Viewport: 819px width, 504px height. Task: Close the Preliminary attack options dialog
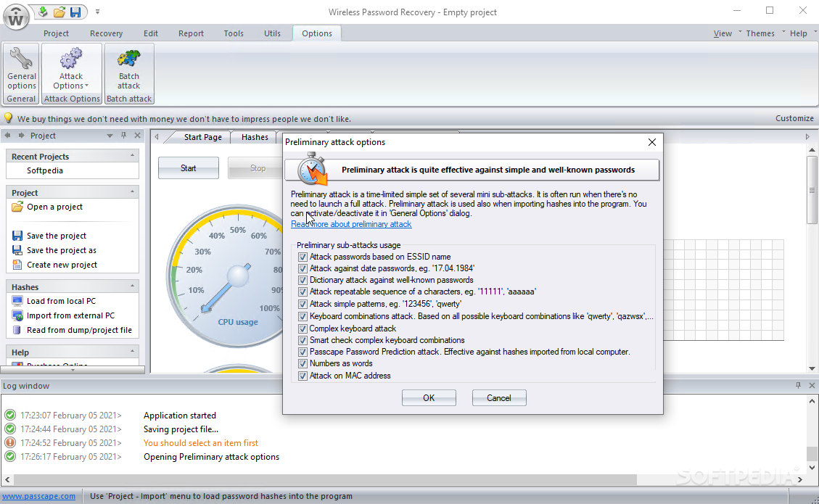pos(652,142)
